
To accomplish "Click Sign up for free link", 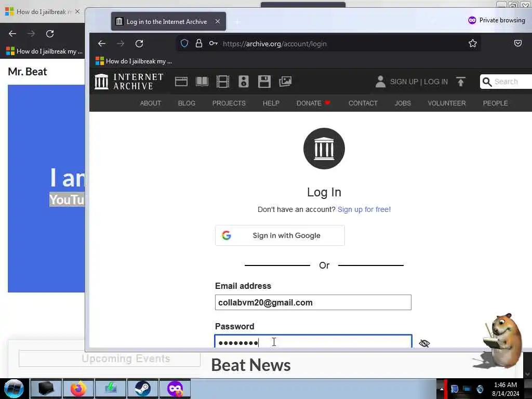I will tap(364, 209).
